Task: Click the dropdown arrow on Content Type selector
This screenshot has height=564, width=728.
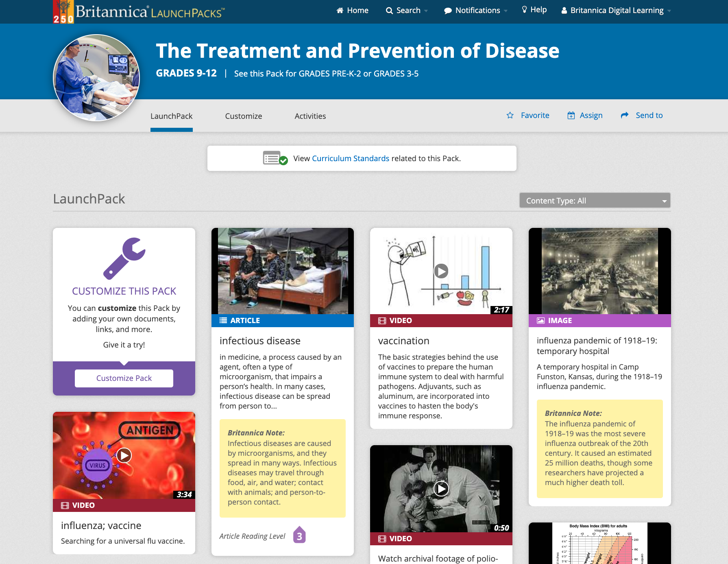Action: coord(664,201)
